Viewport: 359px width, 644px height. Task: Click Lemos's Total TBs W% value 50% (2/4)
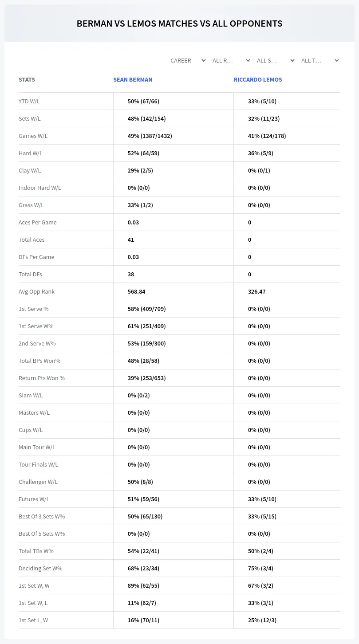click(260, 551)
